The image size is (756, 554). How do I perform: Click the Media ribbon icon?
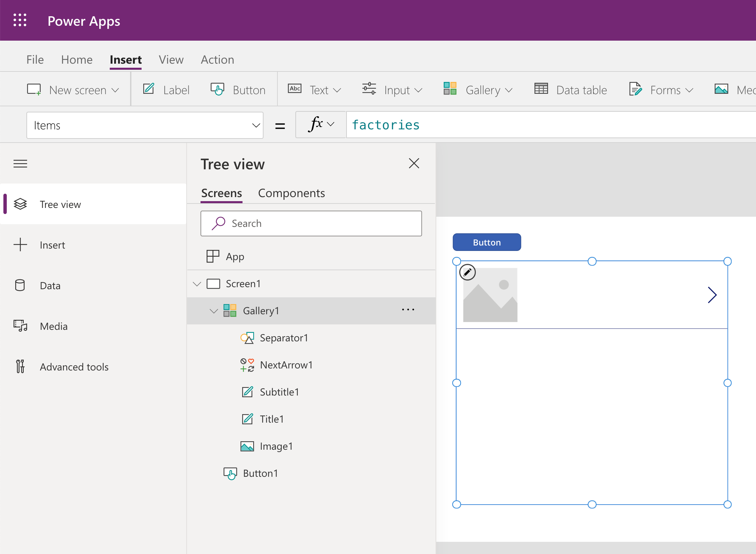click(x=721, y=89)
